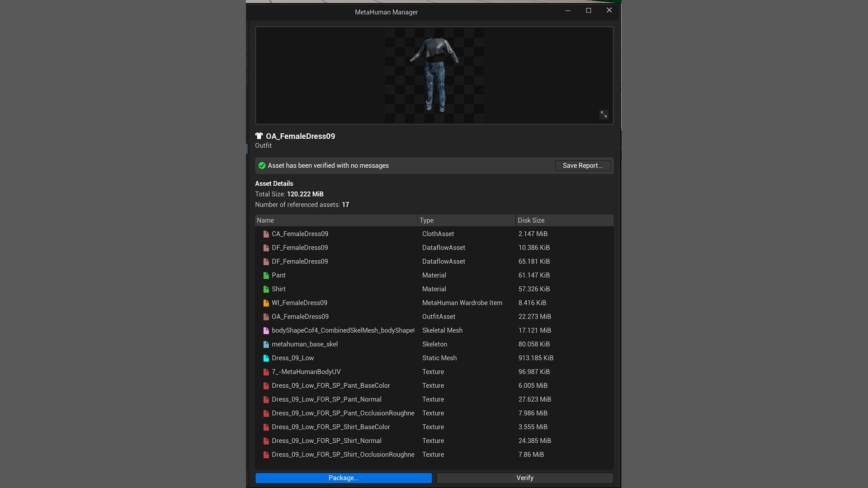The width and height of the screenshot is (868, 488).
Task: Click the Verify button
Action: (525, 478)
